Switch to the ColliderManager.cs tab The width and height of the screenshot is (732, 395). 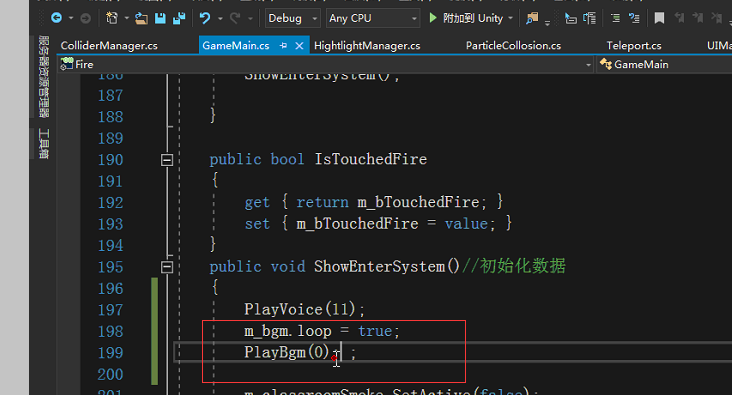(x=109, y=46)
